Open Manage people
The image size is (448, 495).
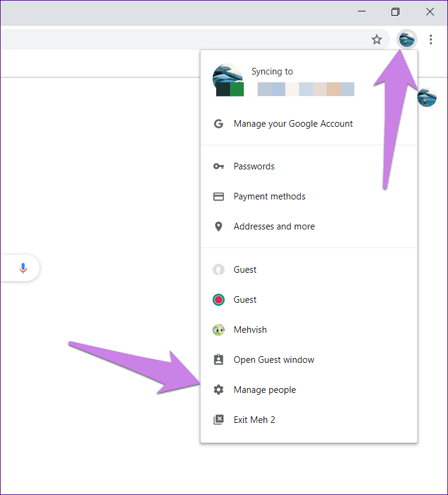[309, 389]
